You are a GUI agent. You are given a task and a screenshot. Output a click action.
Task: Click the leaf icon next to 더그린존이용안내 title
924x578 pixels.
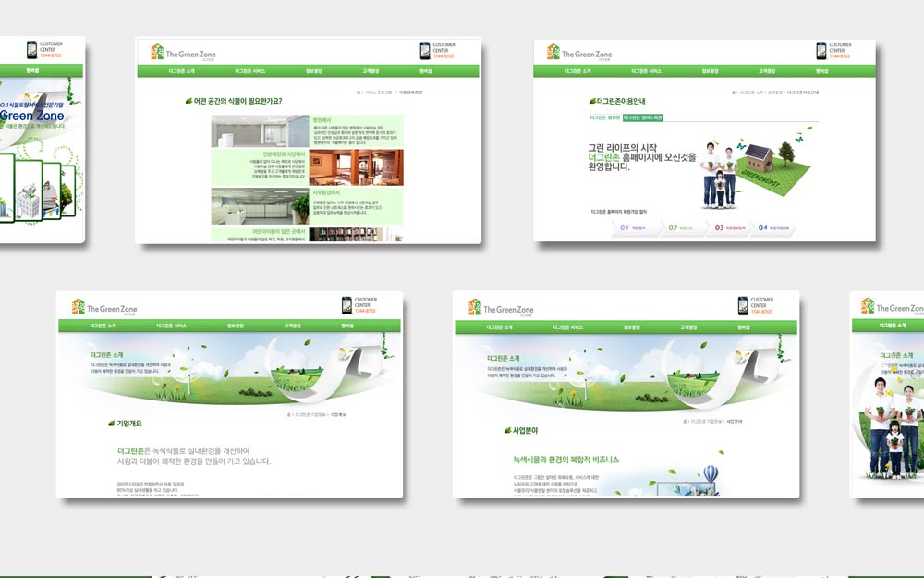[x=591, y=101]
